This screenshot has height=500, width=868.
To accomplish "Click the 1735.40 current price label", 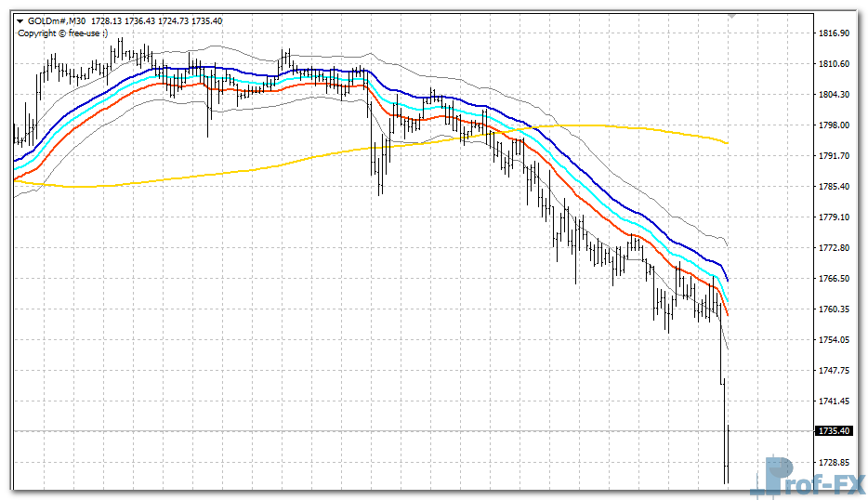I will 834,431.
